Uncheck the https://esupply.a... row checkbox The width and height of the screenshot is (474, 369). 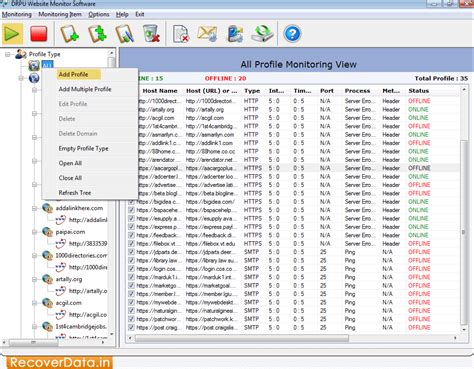131,218
